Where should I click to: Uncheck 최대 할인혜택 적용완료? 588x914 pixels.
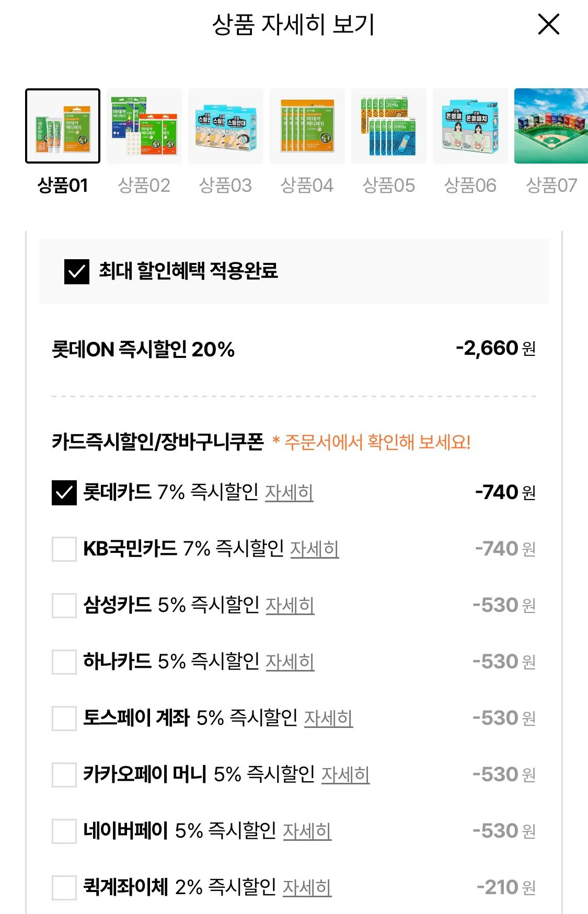77,271
